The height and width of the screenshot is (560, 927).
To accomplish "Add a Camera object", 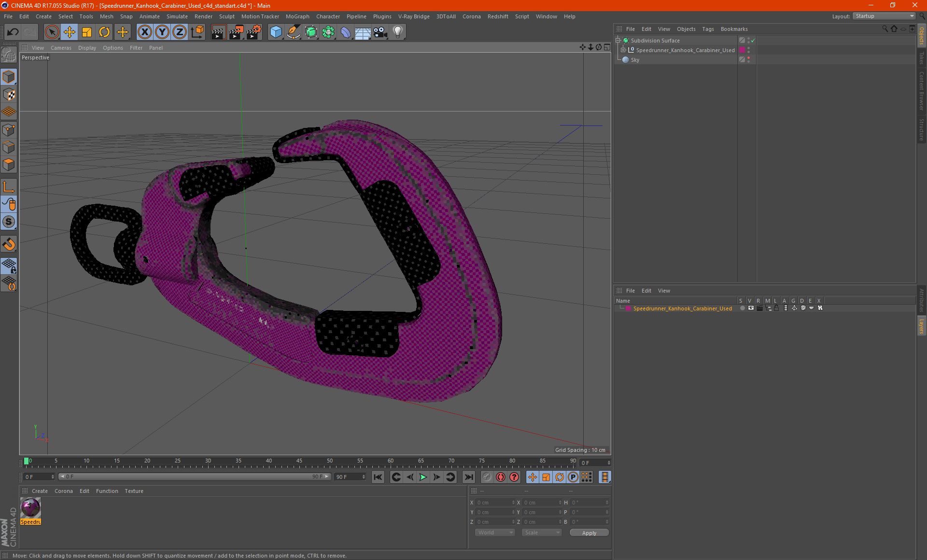I will click(x=380, y=32).
